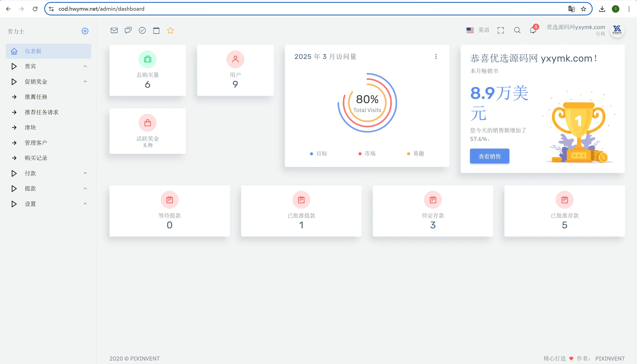The height and width of the screenshot is (364, 637).
Task: Toggle the sidebar collapse circle icon
Action: click(x=85, y=31)
